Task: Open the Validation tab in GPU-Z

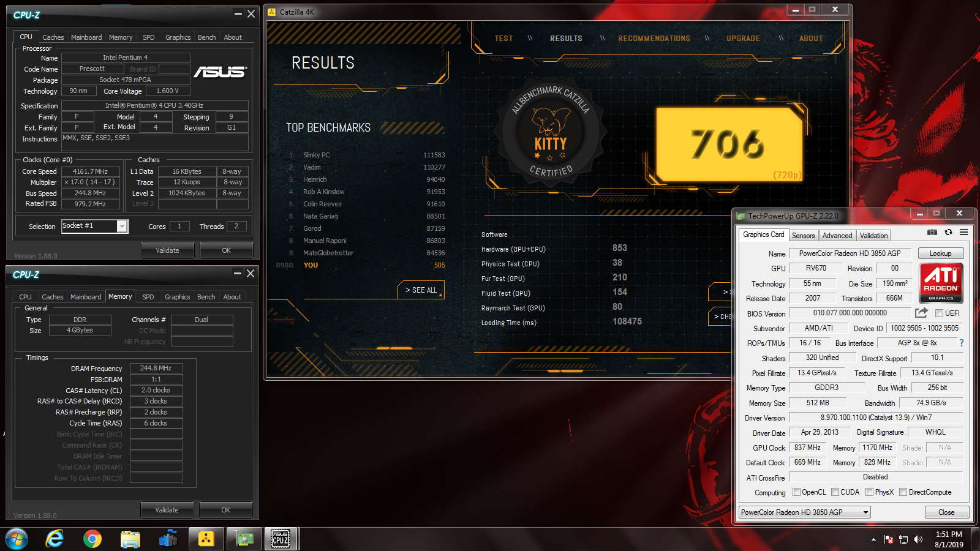Action: (873, 236)
